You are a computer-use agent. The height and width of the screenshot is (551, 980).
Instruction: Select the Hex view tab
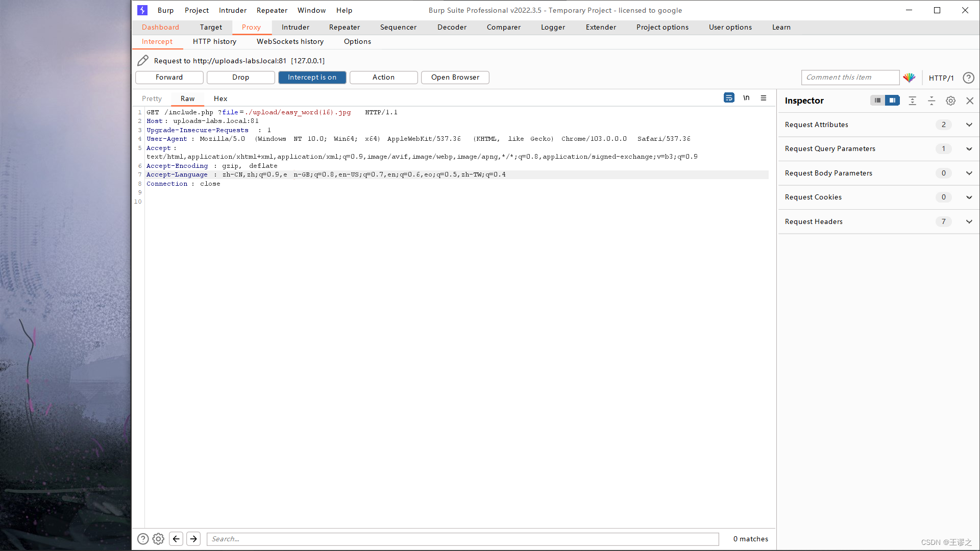220,99
